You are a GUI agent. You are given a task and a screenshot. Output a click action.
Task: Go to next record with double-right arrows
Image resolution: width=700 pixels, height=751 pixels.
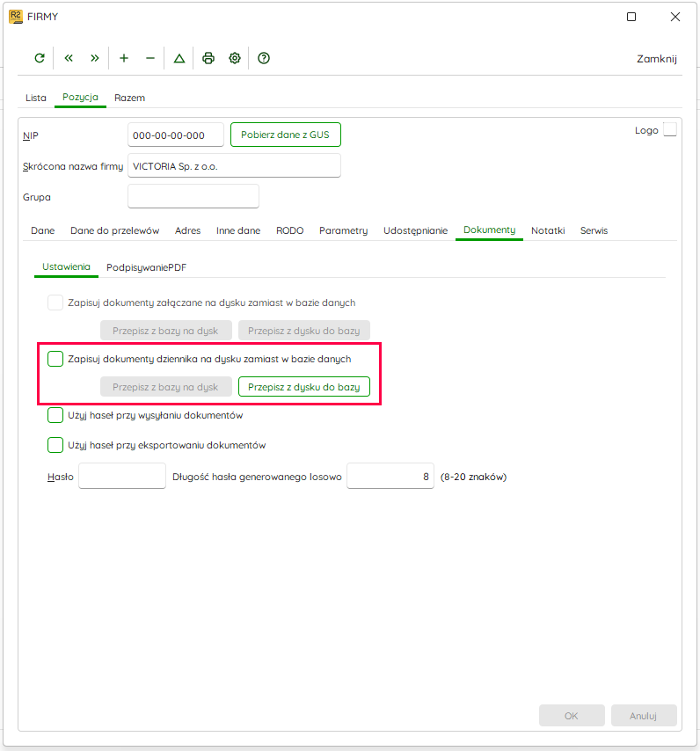pyautogui.click(x=95, y=58)
